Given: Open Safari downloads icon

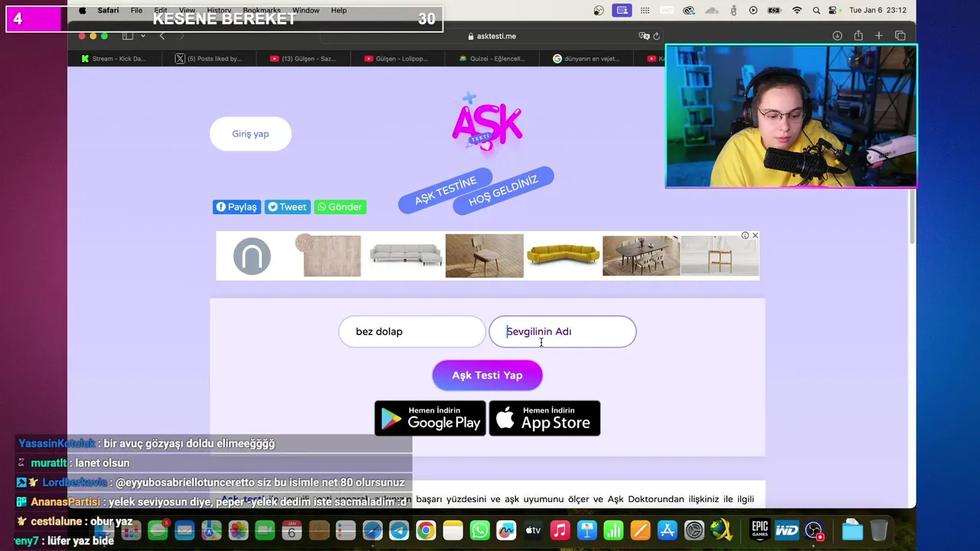Looking at the screenshot, I should pyautogui.click(x=838, y=36).
